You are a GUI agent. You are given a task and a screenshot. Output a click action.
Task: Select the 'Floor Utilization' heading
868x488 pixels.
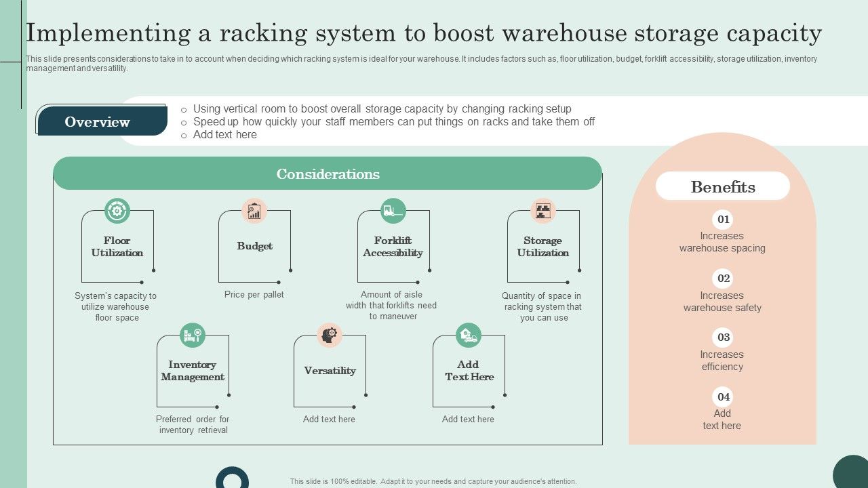pos(117,247)
